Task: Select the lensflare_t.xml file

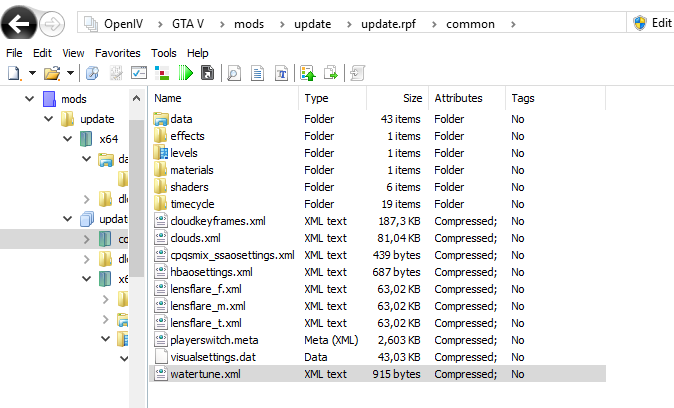Action: point(377,323)
